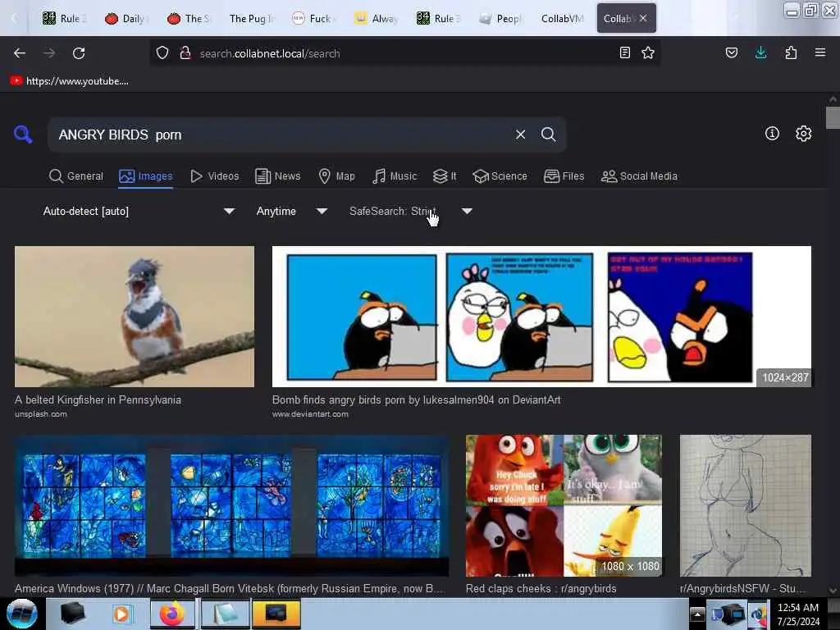Submit search with magnifier button
This screenshot has width=840, height=630.
[548, 135]
